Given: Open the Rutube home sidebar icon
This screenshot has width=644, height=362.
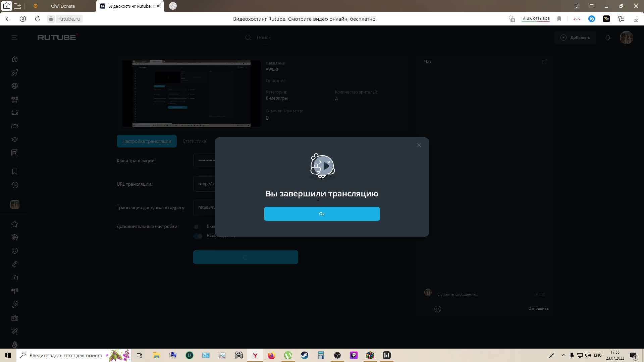Looking at the screenshot, I should (15, 59).
